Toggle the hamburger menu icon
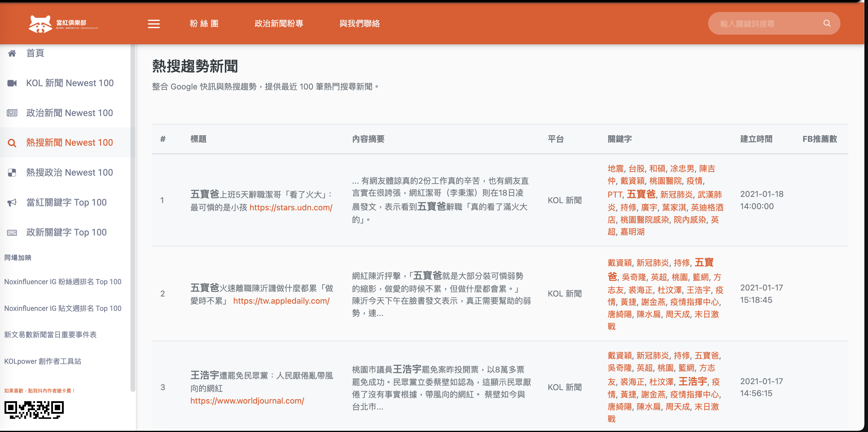This screenshot has height=432, width=868. point(154,24)
